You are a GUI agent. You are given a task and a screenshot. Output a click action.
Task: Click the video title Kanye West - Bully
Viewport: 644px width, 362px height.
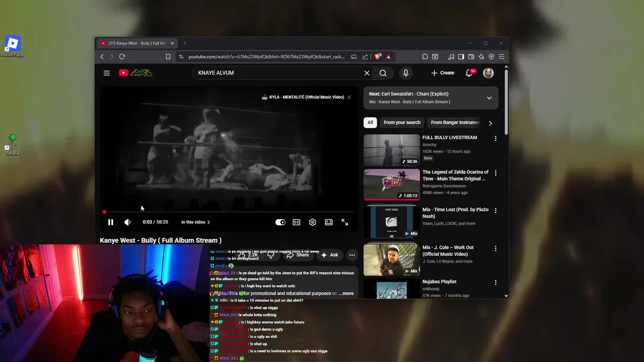[160, 240]
